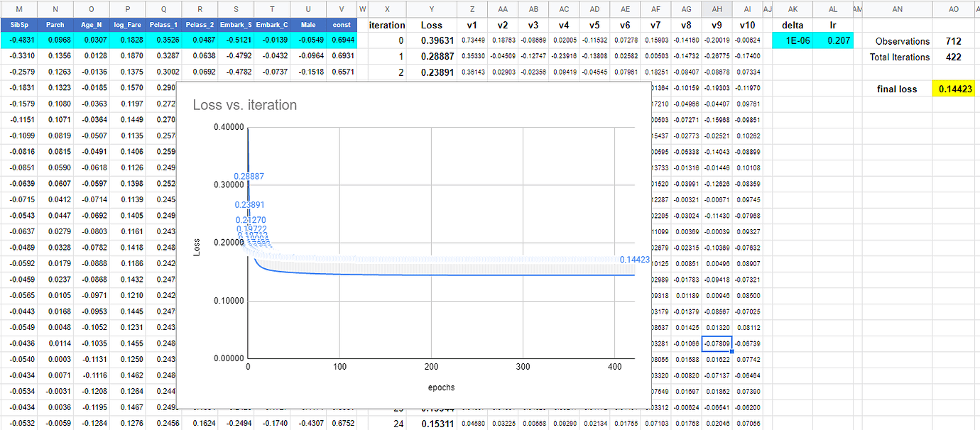The height and width of the screenshot is (430, 980).
Task: Click the 'iteration' header cell
Action: (387, 25)
